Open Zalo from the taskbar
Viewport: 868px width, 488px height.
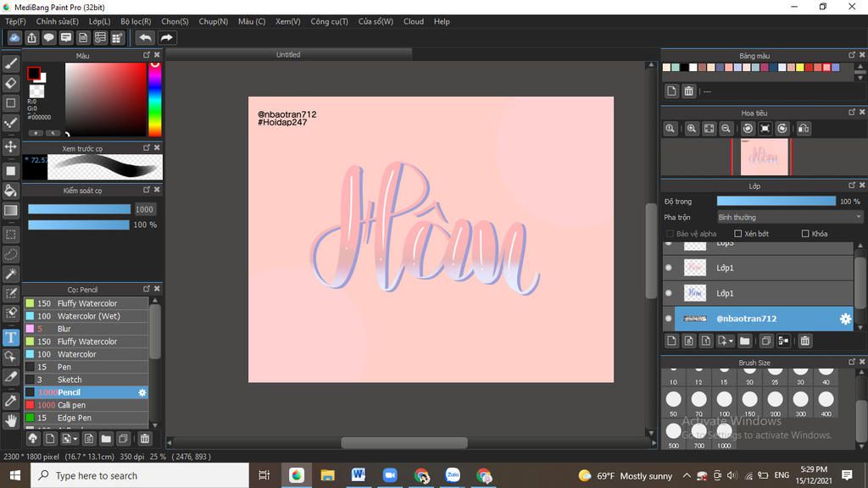pyautogui.click(x=453, y=475)
